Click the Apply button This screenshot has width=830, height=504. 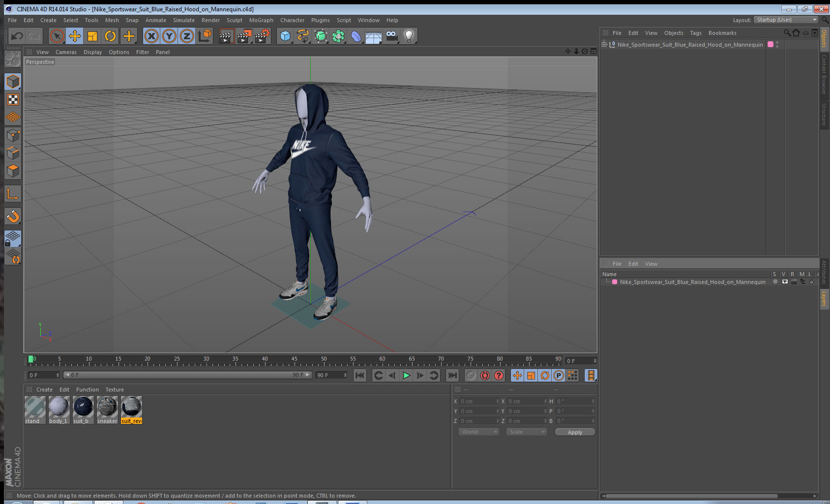click(x=575, y=432)
